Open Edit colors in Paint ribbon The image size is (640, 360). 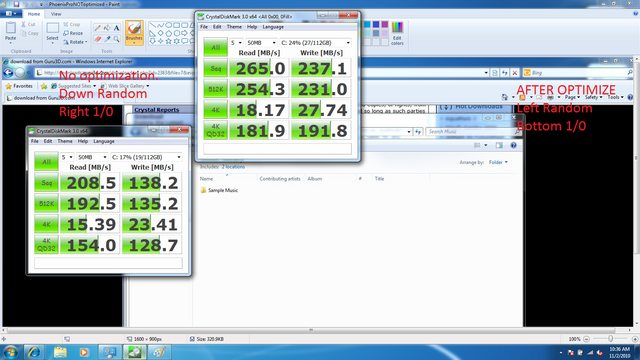(397, 33)
